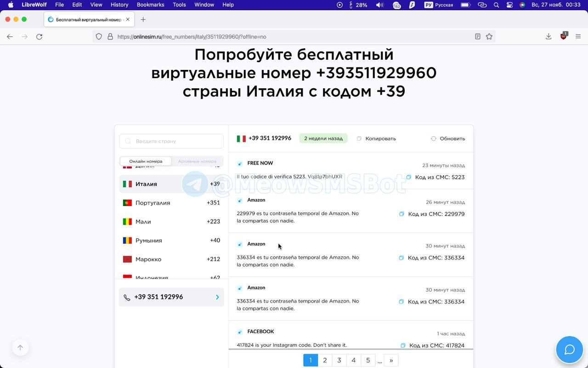Screen dimensions: 588x368
Task: Go to page 1 of messages
Action: point(311,360)
